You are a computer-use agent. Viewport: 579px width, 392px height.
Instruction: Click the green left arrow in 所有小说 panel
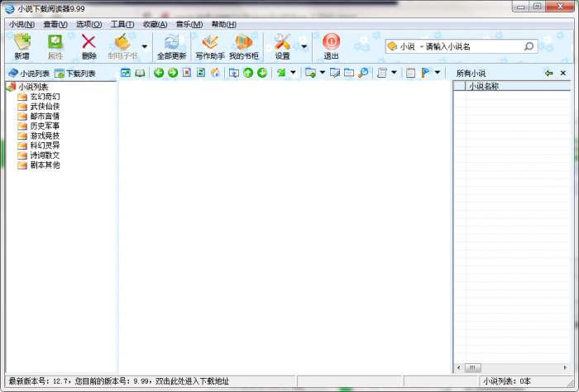pos(548,73)
